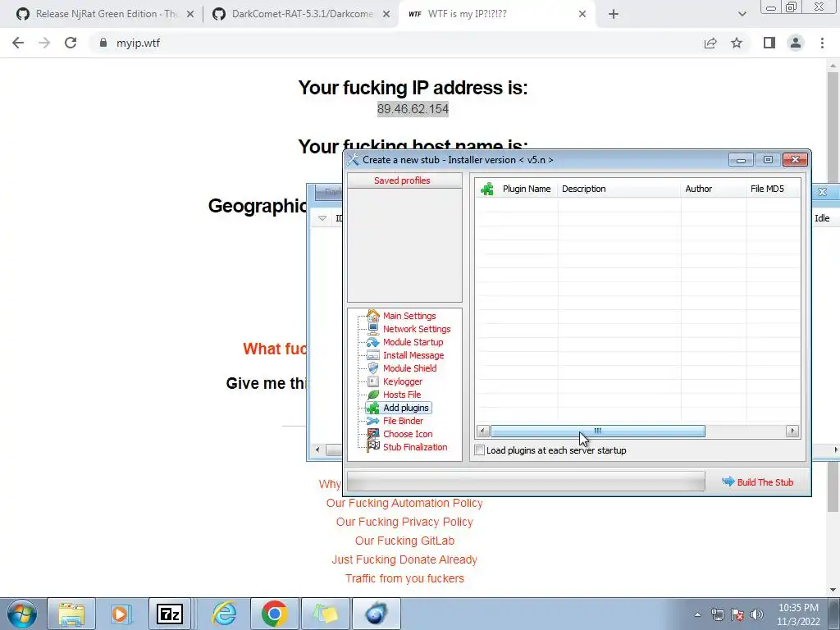Image resolution: width=840 pixels, height=630 pixels.
Task: Select the WTF is my IP tab
Action: [x=467, y=14]
